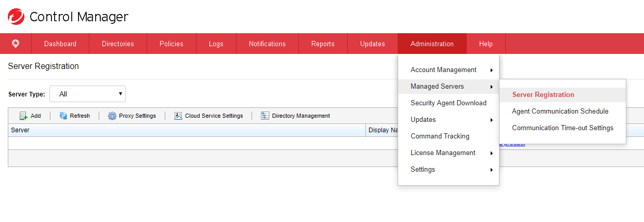The image size is (644, 222).
Task: Open Proxy Settings gear icon
Action: [112, 116]
